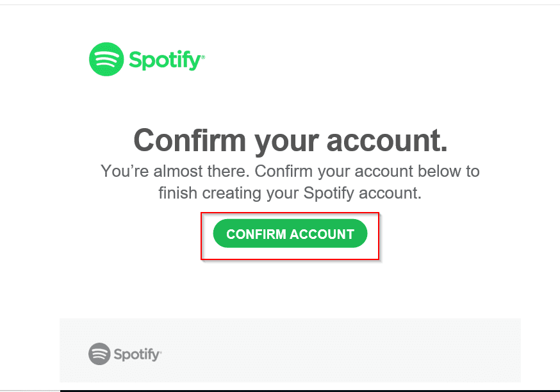Select the "Confirm your account." heading
Image resolution: width=560 pixels, height=392 pixels.
click(x=290, y=141)
